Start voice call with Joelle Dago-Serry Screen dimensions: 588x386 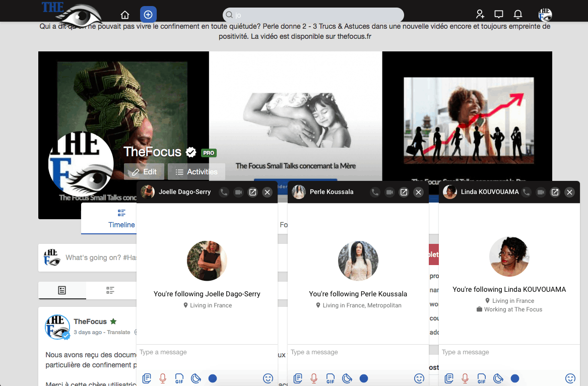click(224, 192)
